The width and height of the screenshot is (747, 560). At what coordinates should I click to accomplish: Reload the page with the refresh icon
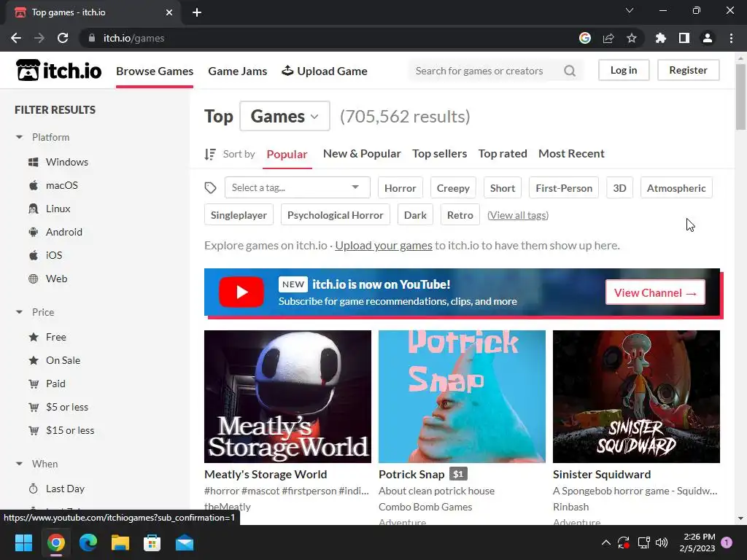(x=63, y=38)
